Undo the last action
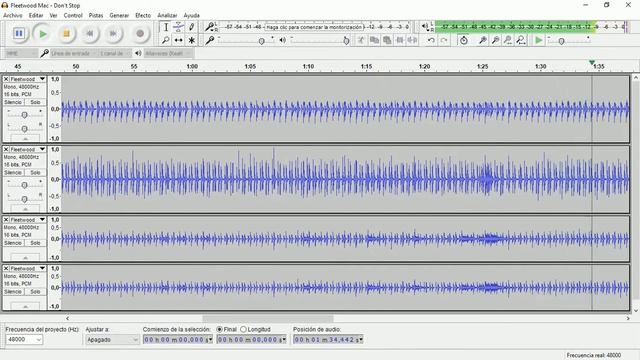 pos(431,40)
